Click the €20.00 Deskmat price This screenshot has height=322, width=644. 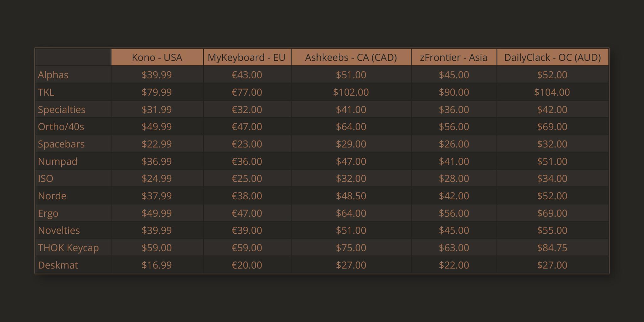click(247, 265)
